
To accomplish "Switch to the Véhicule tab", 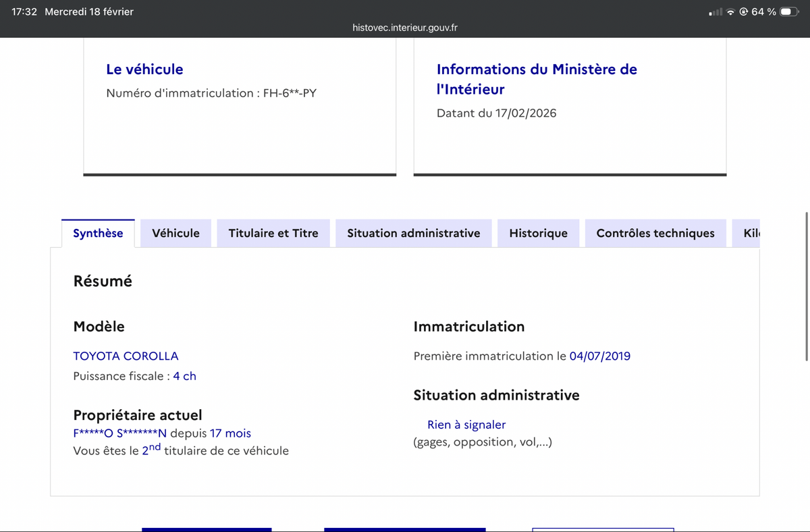I will (175, 233).
